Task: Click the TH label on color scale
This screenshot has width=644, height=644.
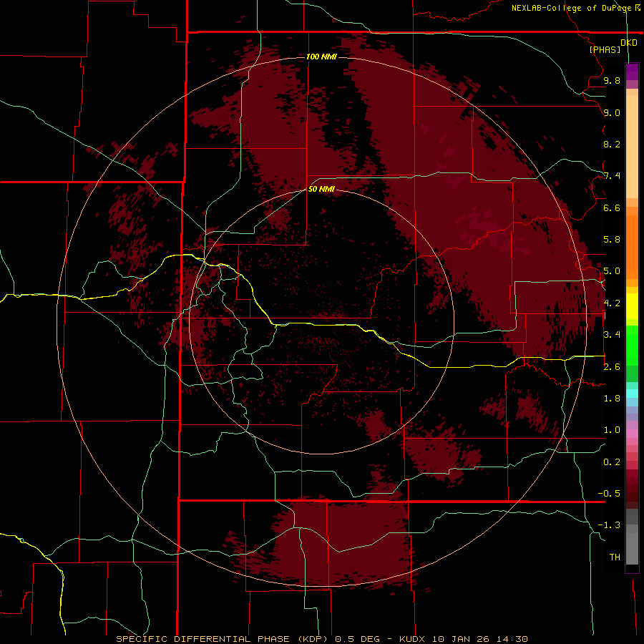Action: point(615,557)
